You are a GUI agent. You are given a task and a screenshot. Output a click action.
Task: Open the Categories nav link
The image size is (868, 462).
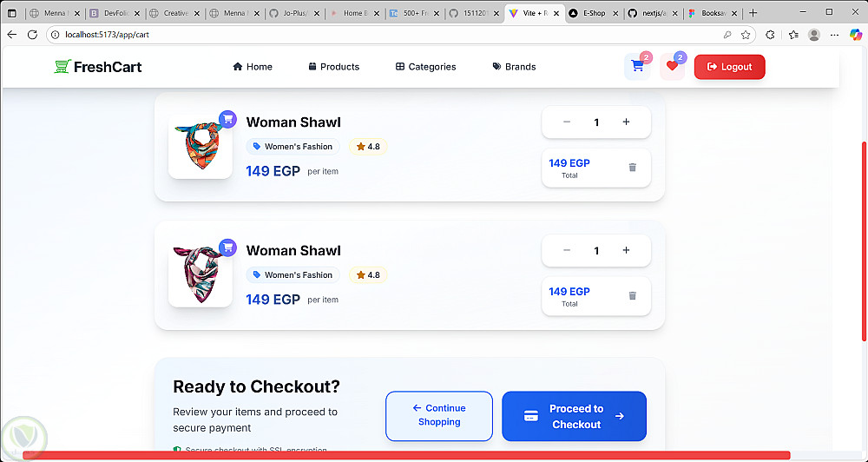pyautogui.click(x=425, y=67)
